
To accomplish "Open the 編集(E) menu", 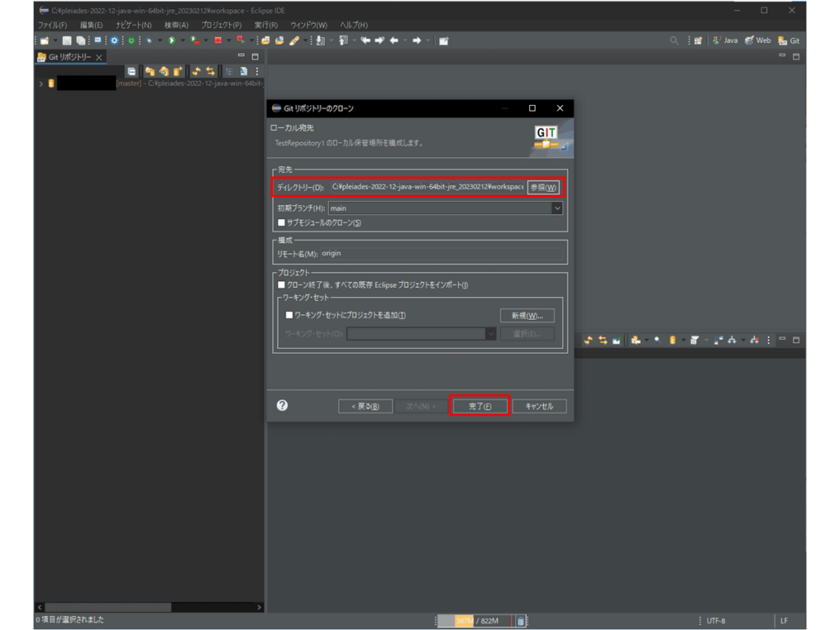I will (91, 25).
